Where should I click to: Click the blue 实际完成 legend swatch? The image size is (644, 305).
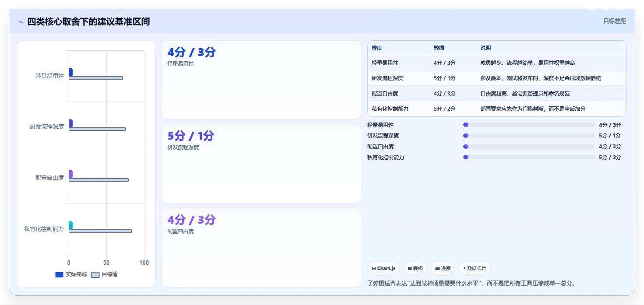[x=59, y=275]
